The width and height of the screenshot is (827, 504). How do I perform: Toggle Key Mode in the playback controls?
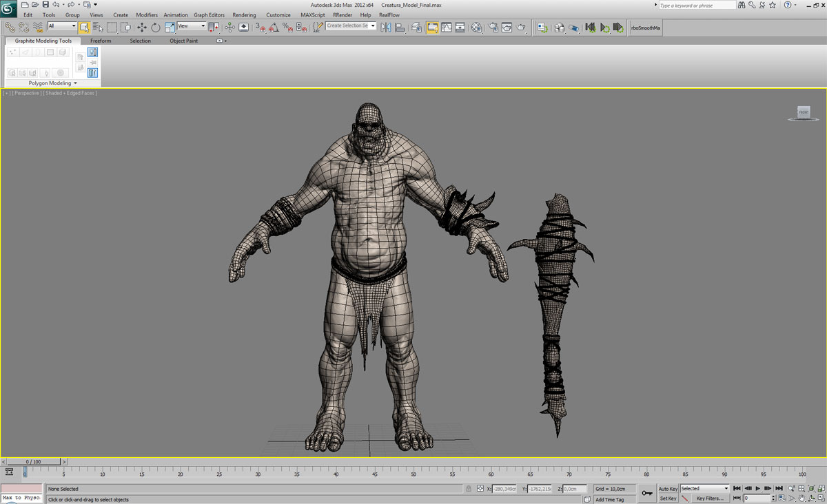737,498
